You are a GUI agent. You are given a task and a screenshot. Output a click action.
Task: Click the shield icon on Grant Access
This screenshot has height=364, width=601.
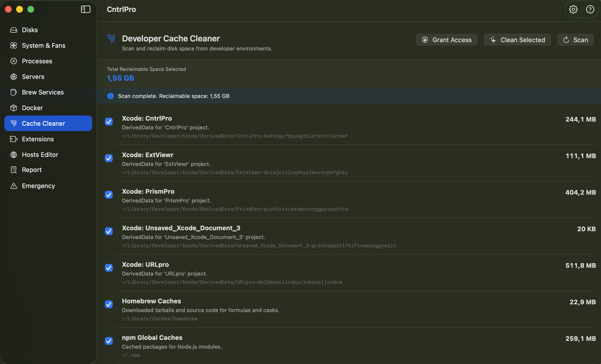point(425,40)
